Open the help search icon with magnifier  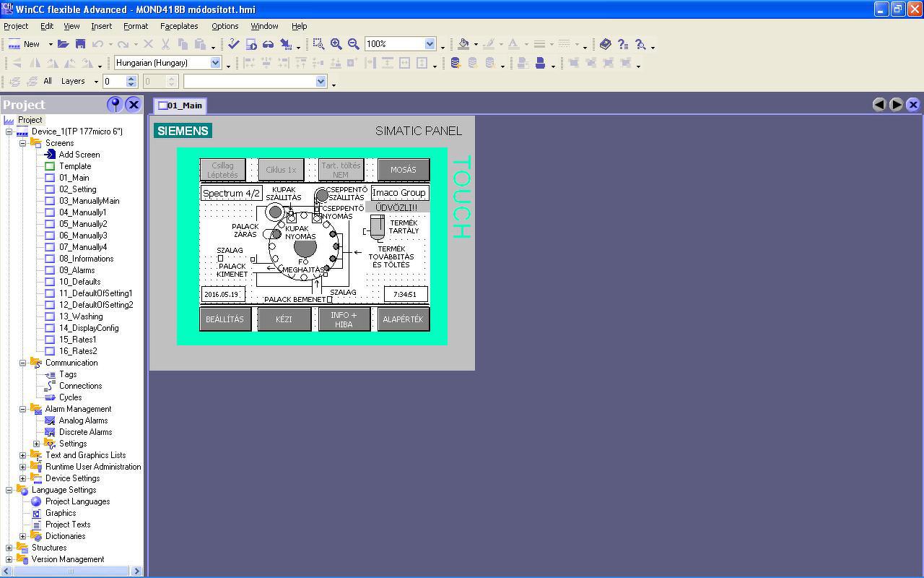(x=640, y=44)
